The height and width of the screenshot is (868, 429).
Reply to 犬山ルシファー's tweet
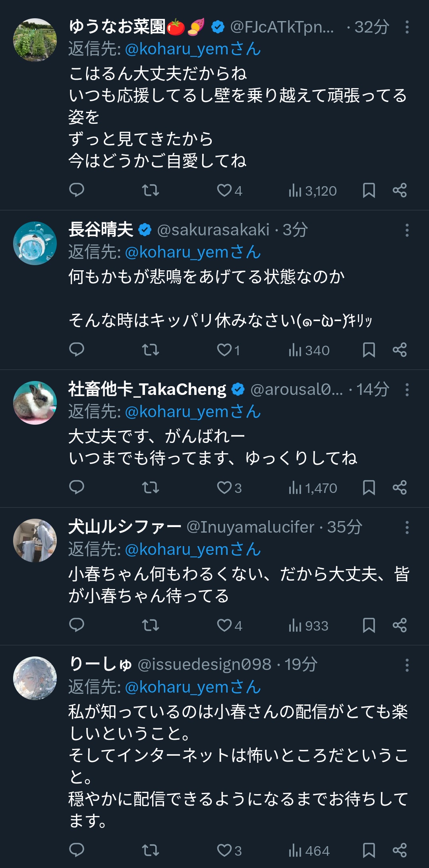coord(77,625)
